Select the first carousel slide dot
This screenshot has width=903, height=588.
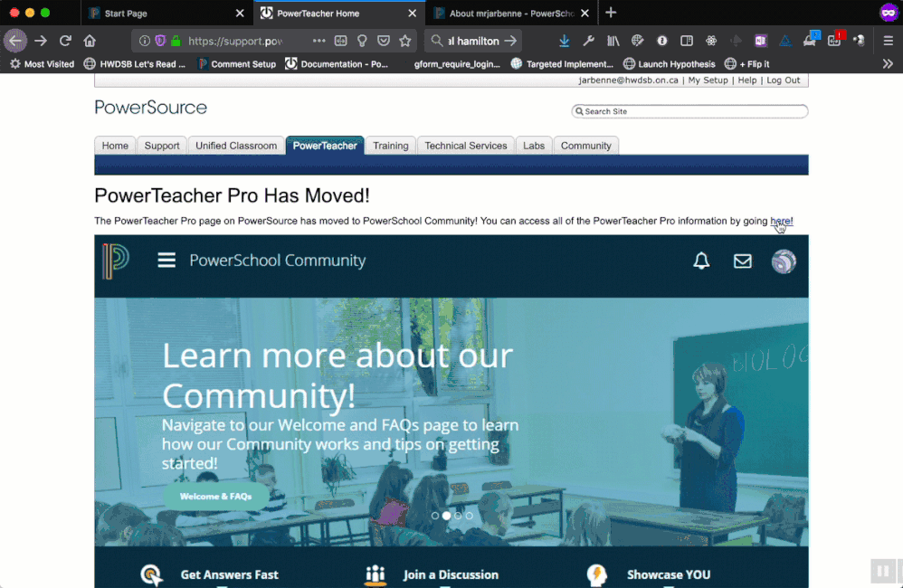pyautogui.click(x=435, y=516)
